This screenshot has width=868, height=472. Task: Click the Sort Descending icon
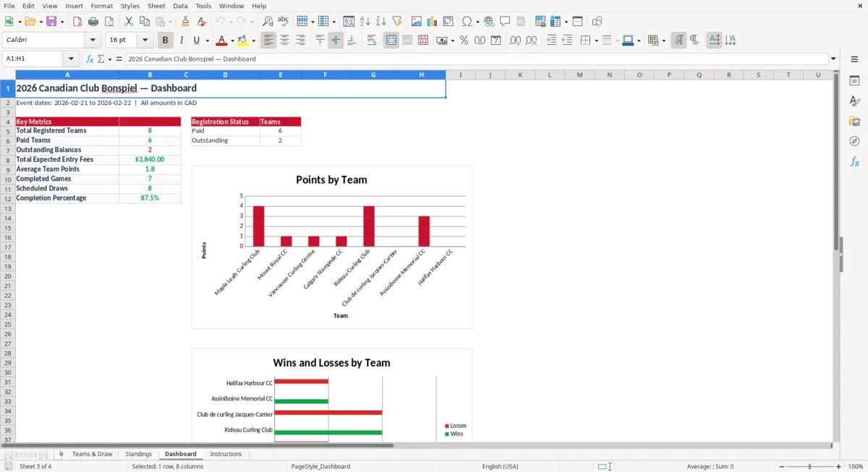[381, 21]
